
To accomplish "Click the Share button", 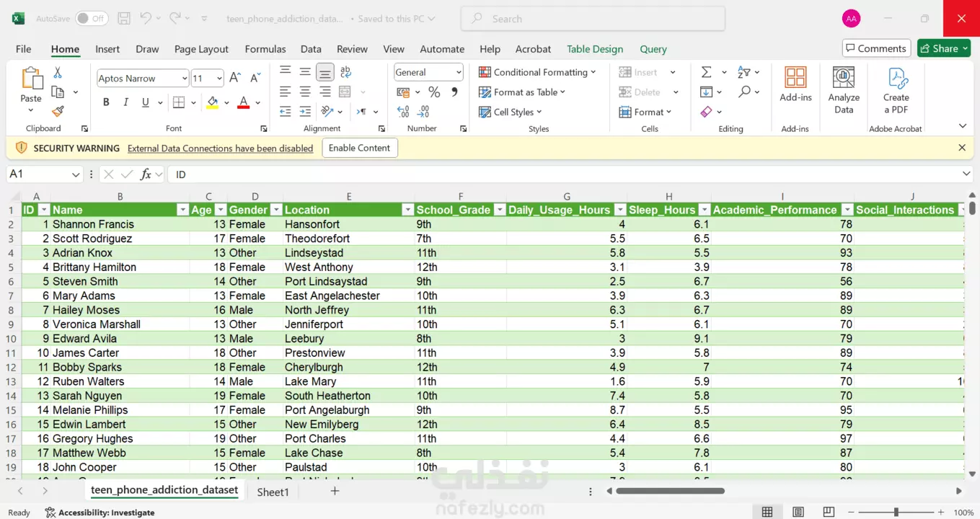I will [944, 48].
